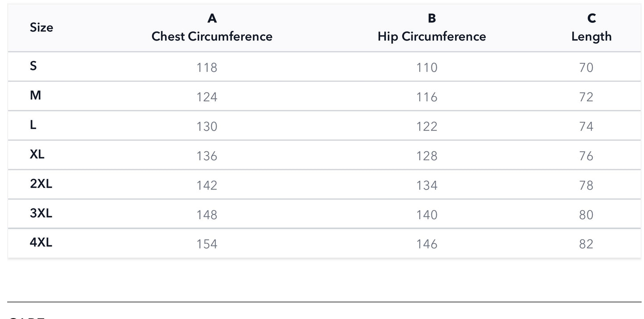The width and height of the screenshot is (644, 319).
Task: Click hip value 146 for size 4XL
Action: pyautogui.click(x=427, y=244)
